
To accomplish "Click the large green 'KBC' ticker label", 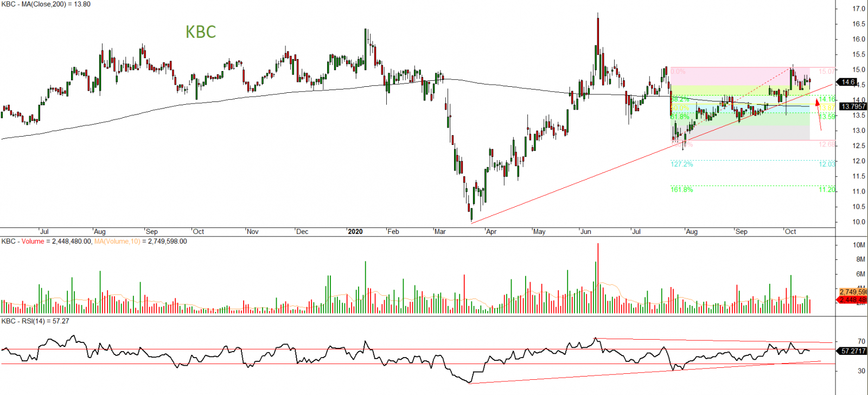I will click(201, 32).
